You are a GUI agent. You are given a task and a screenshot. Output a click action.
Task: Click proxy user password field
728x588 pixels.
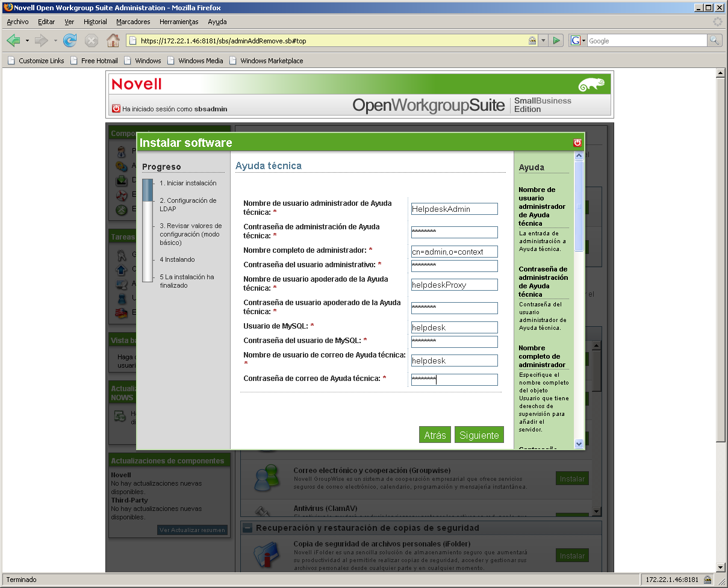[x=454, y=308]
